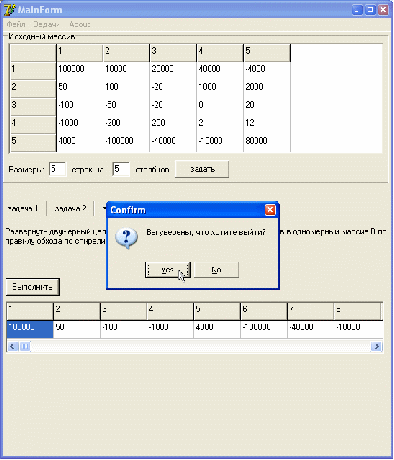
Task: Click column header 5 in source array grid
Action: [x=267, y=52]
